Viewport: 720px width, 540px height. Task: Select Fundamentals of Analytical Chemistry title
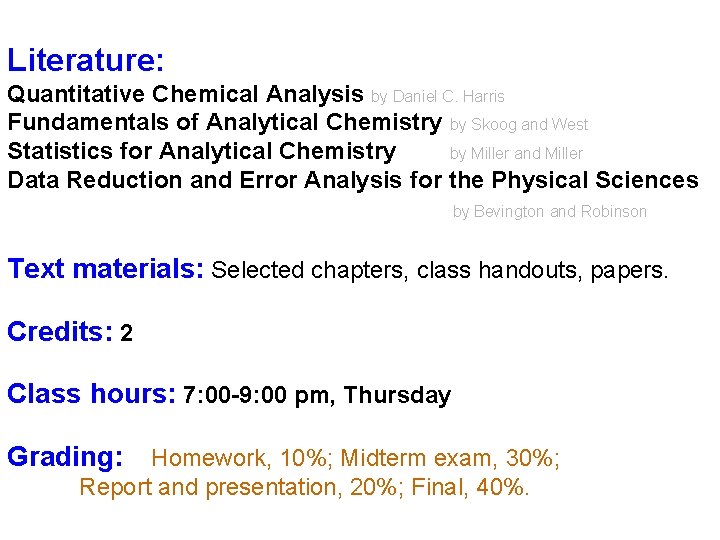[x=225, y=123]
